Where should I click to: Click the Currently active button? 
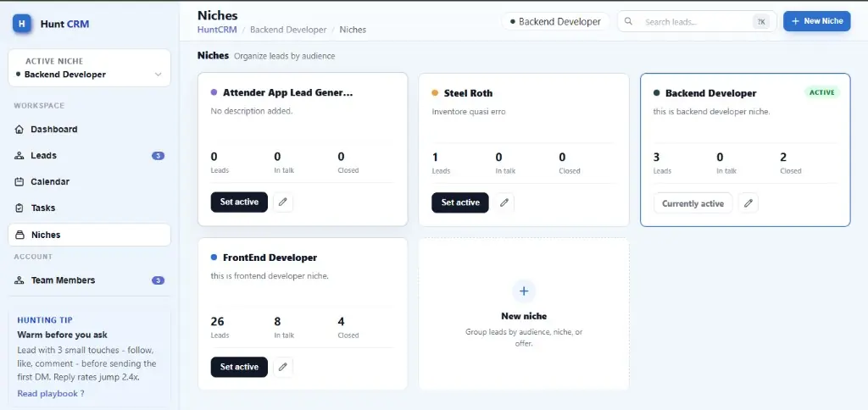click(693, 203)
